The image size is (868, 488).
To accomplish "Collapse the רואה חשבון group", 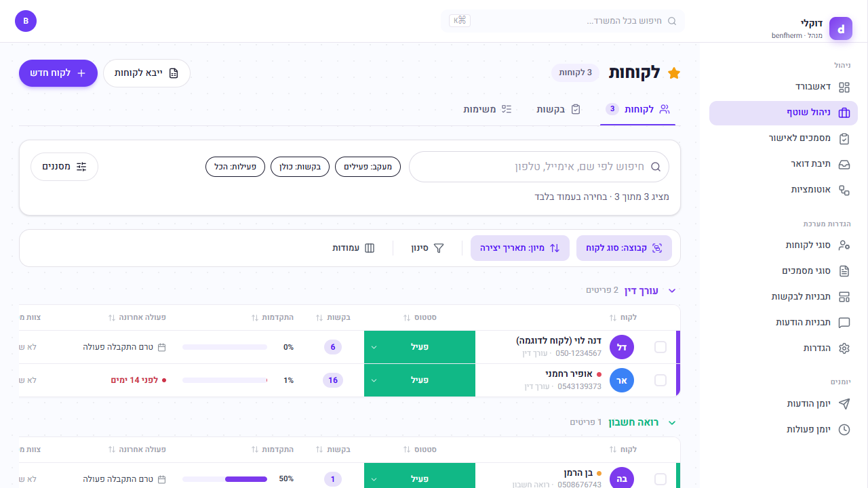I will click(x=672, y=422).
